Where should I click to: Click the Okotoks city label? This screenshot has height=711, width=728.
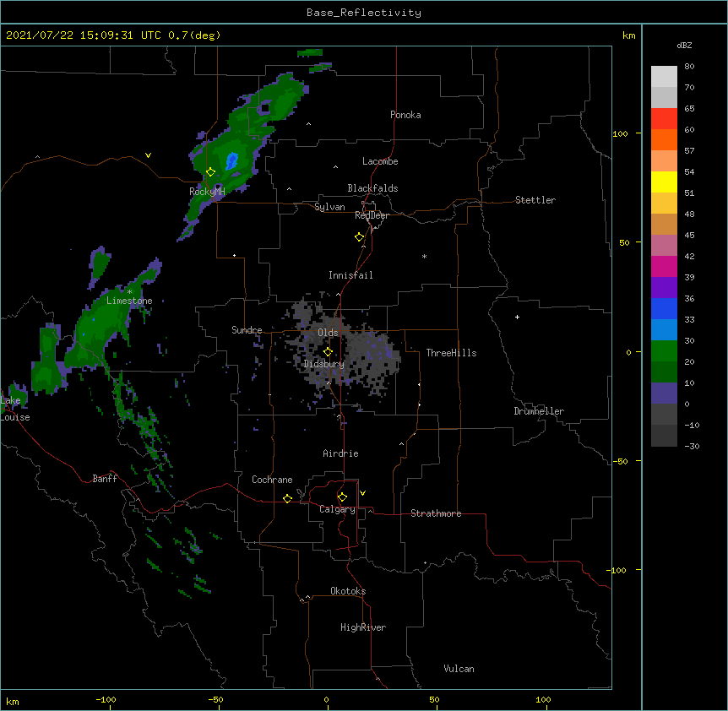(x=348, y=591)
